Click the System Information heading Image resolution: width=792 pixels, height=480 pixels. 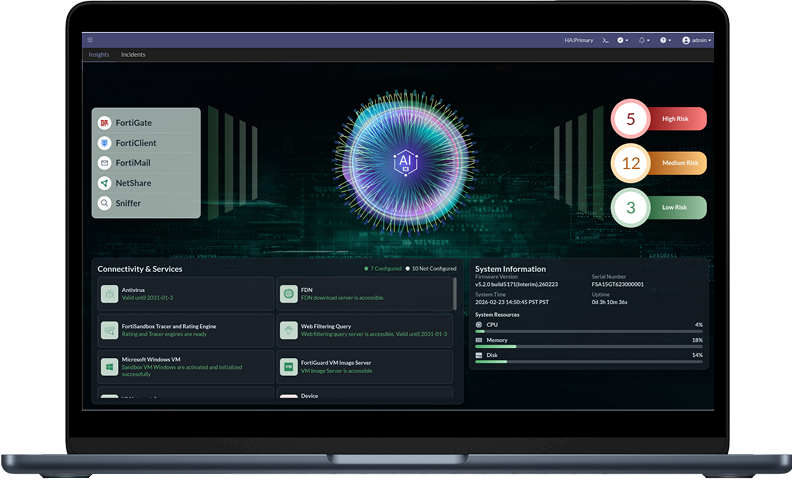pos(510,269)
